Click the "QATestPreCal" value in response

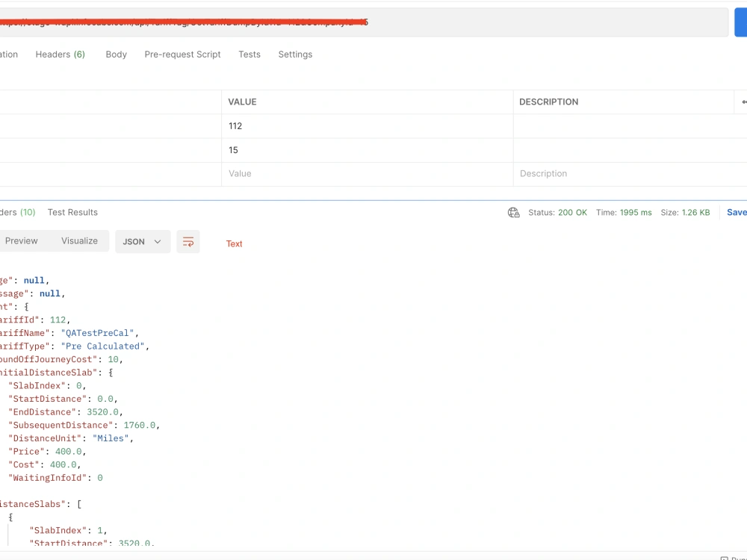coord(97,333)
